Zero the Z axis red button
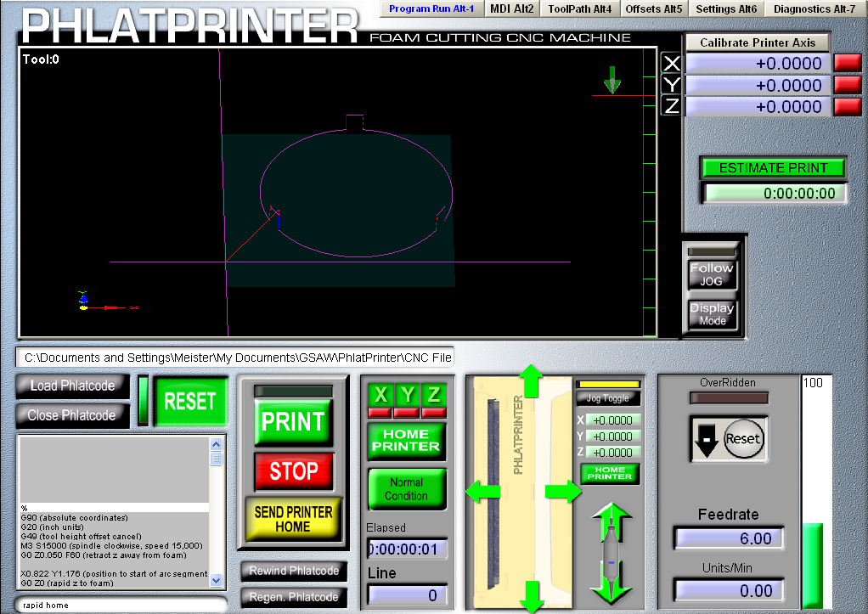The width and height of the screenshot is (868, 614). click(847, 106)
